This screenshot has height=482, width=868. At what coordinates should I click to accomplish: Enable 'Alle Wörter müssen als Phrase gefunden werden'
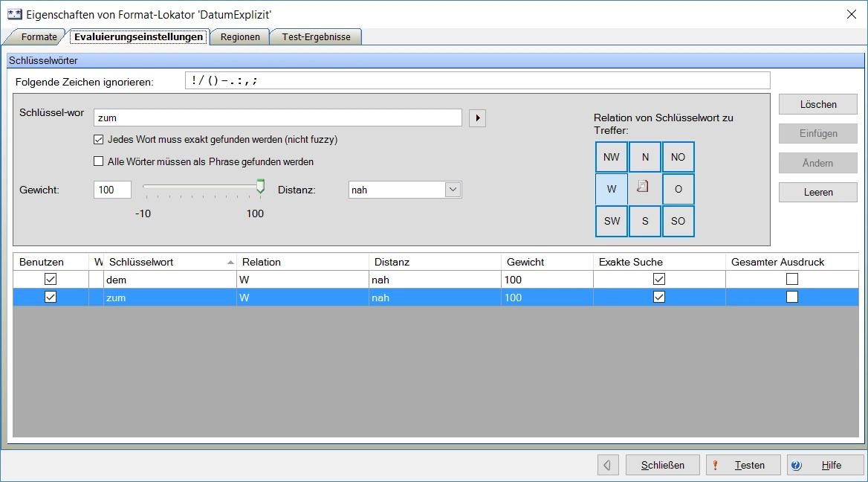coord(99,161)
